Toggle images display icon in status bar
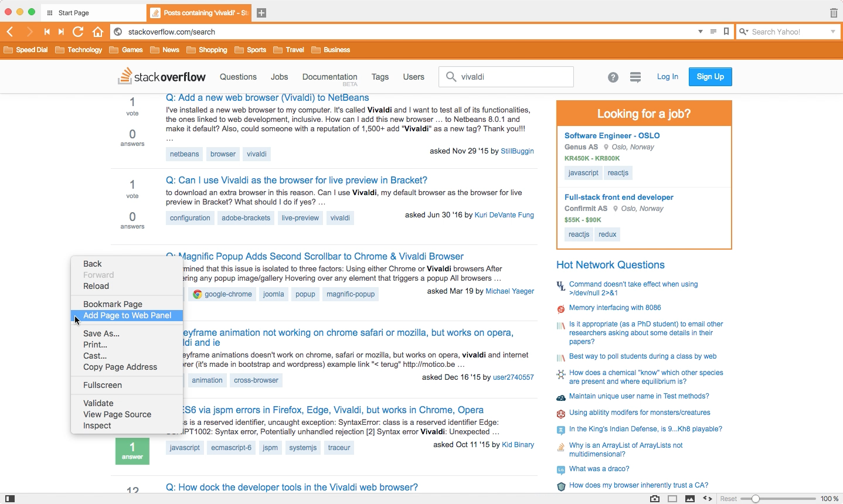This screenshot has height=504, width=843. 690,499
